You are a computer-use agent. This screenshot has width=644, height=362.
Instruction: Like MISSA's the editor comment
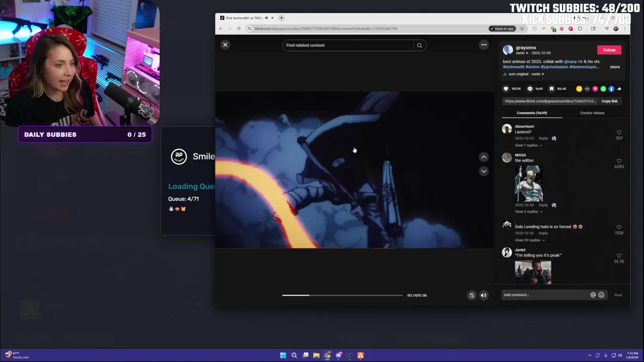pyautogui.click(x=619, y=161)
